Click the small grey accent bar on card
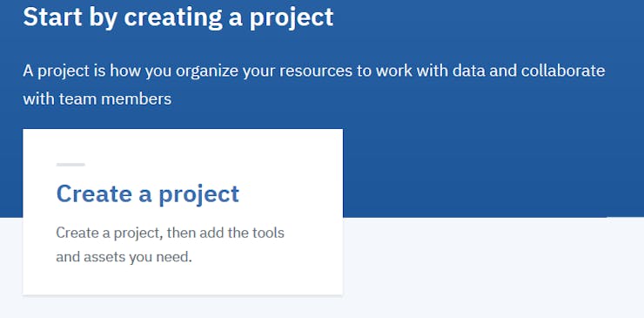Viewport: 644px width, 318px height. (70, 165)
